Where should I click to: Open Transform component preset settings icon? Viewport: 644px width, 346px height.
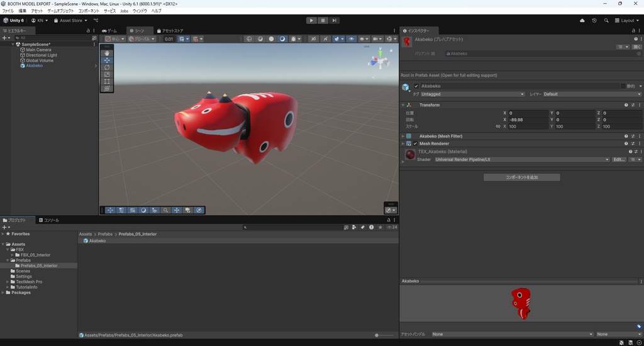pyautogui.click(x=633, y=105)
